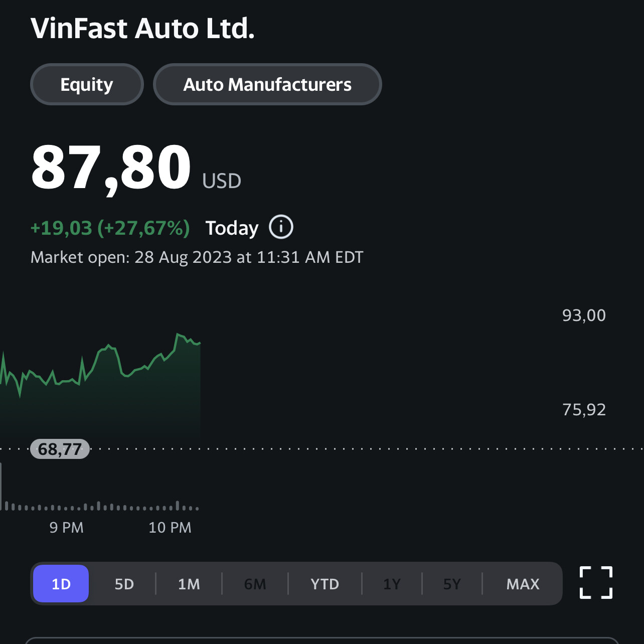
Task: Show the 1M price history
Action: 189,584
